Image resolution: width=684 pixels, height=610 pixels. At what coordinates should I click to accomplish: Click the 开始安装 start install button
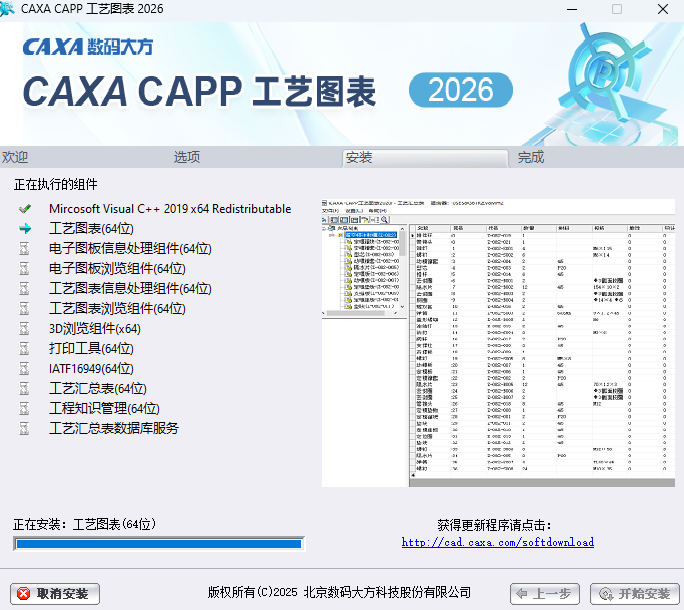pyautogui.click(x=635, y=593)
